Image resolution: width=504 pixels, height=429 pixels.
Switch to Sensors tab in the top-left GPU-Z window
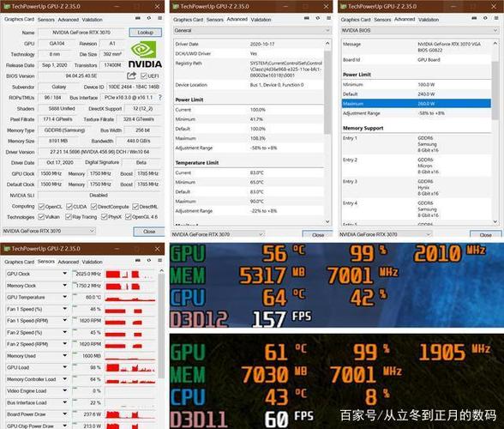point(46,20)
